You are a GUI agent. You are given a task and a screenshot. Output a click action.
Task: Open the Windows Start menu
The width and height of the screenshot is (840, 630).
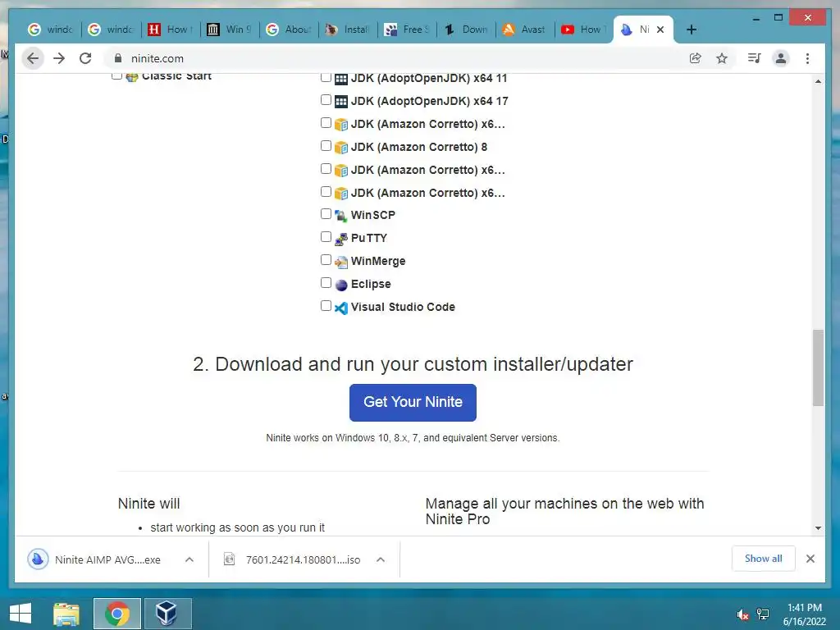coord(21,614)
